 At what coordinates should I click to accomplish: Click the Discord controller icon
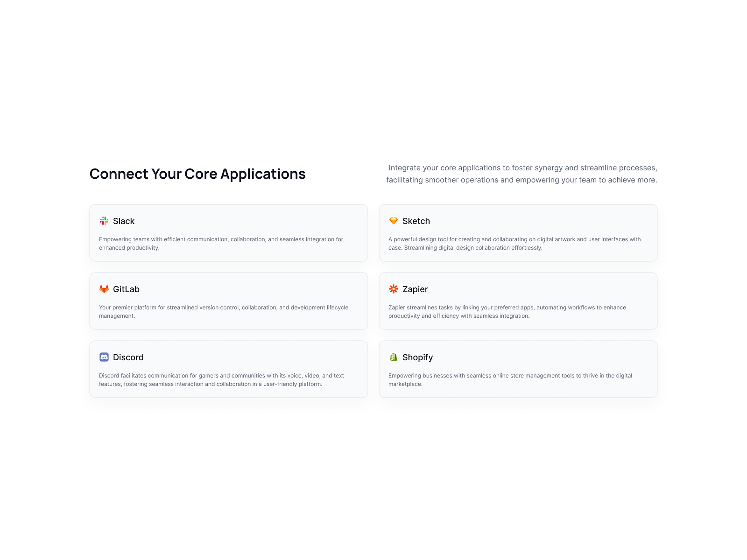point(104,357)
